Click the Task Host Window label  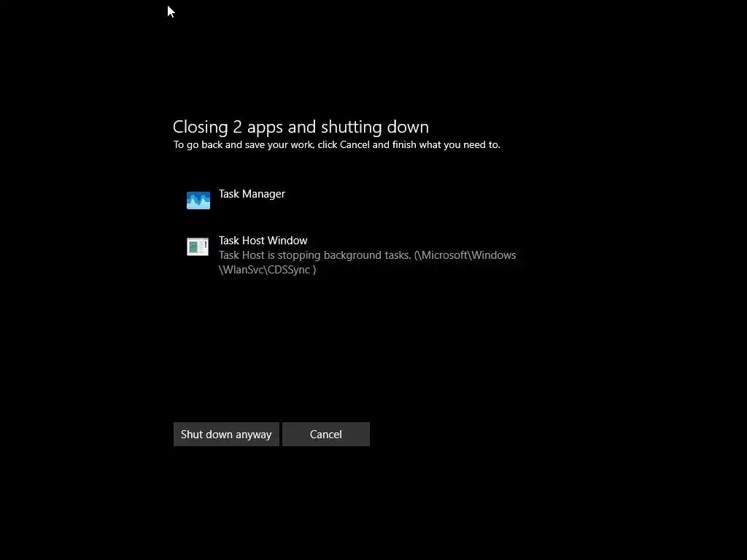pos(263,241)
